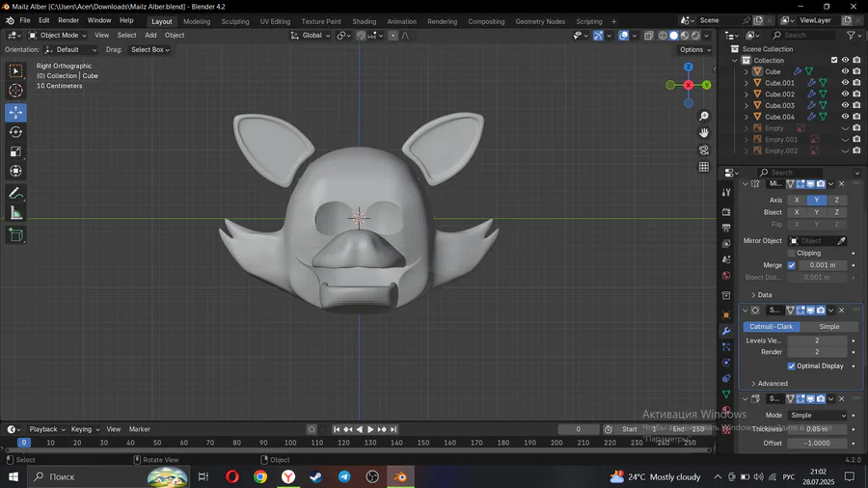Open the Physics properties tab
Screen dimensions: 868x488
click(x=726, y=363)
